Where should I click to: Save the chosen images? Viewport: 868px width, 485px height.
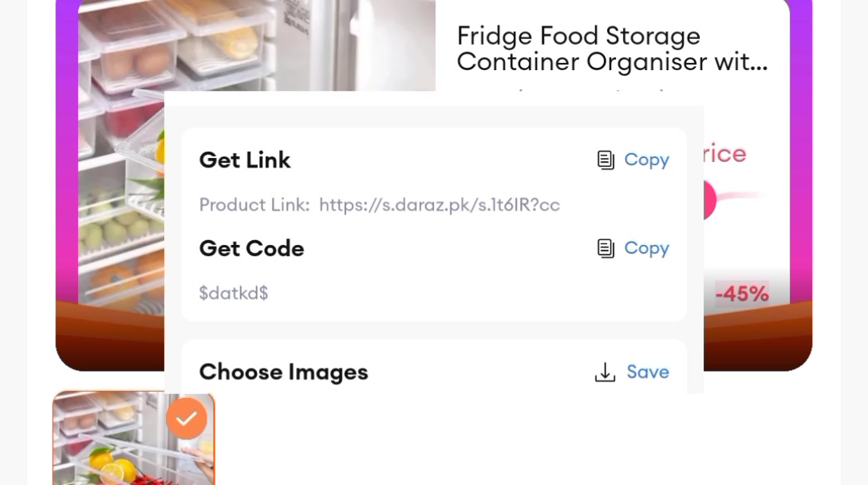pos(648,372)
